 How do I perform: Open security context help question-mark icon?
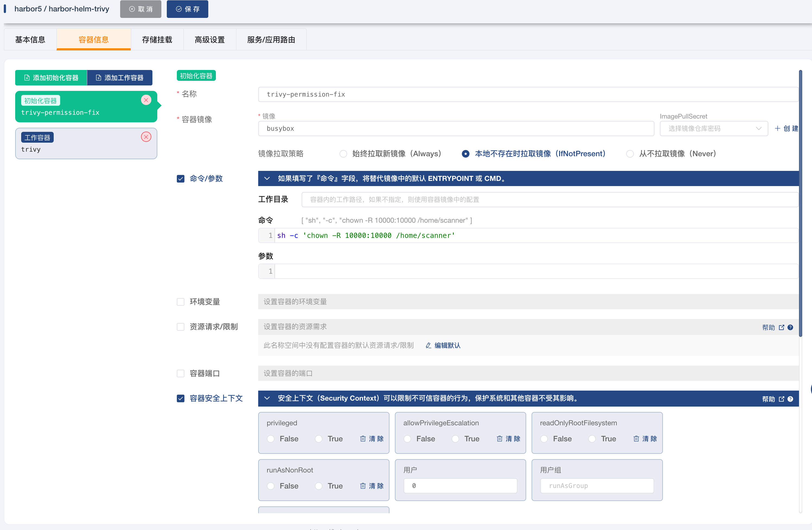tap(790, 399)
